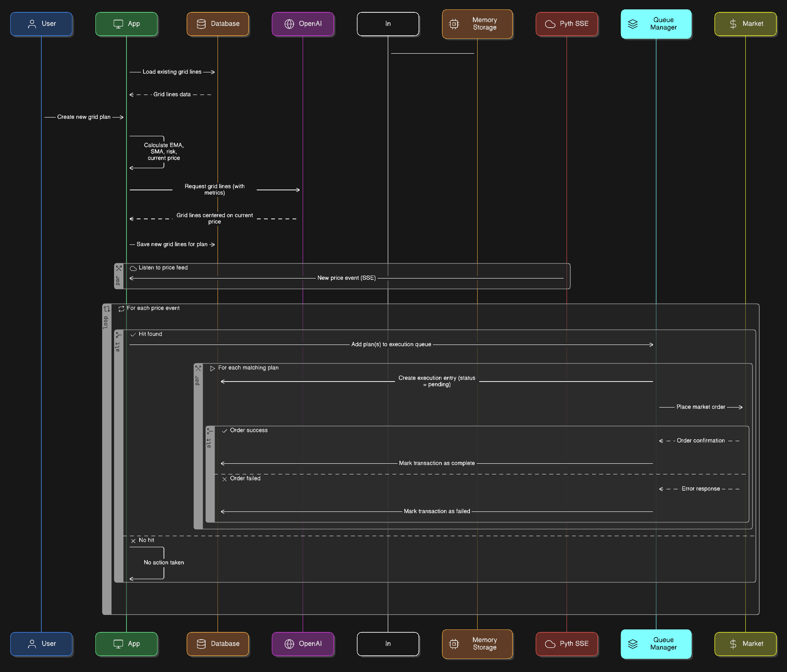Click the Create new grid plan message

pyautogui.click(x=84, y=117)
